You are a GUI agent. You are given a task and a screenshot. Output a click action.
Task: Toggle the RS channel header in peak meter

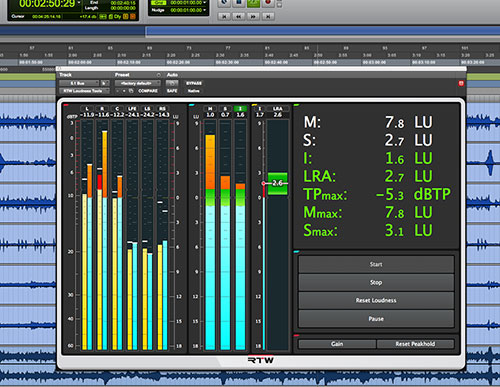click(x=162, y=109)
